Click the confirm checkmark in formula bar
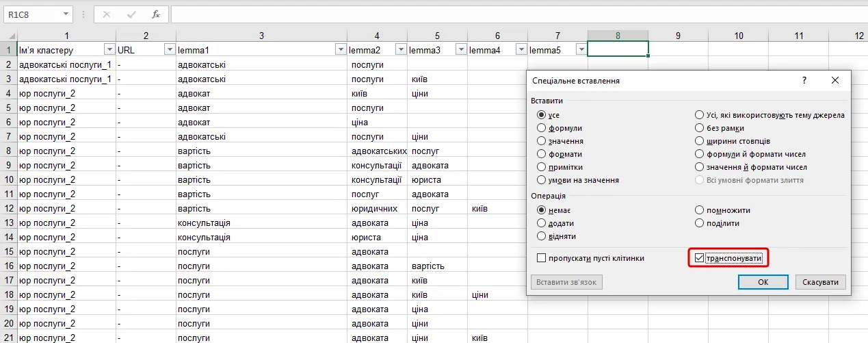This screenshot has width=868, height=343. [131, 14]
